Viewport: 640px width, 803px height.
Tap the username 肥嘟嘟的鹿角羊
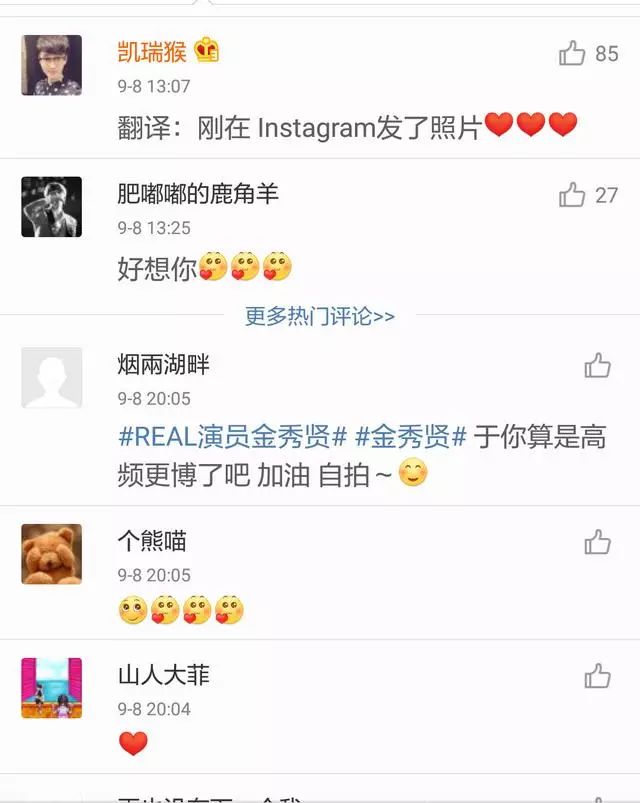click(198, 194)
